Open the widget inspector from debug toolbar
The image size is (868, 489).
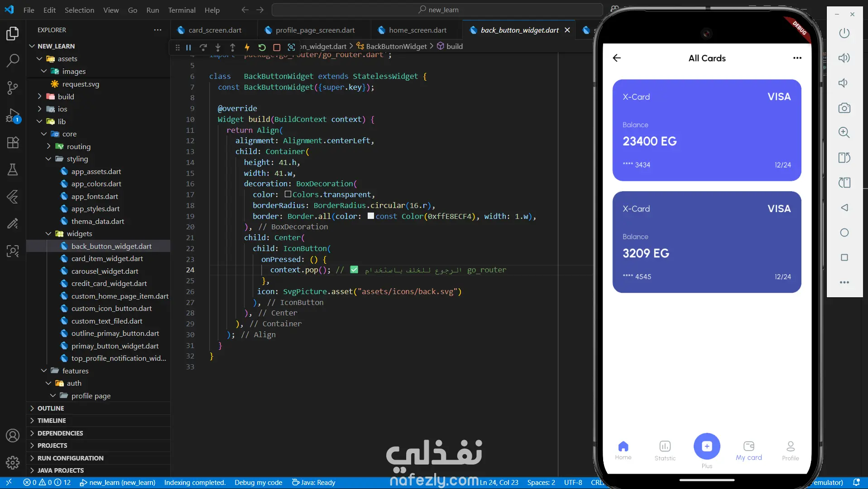pyautogui.click(x=291, y=47)
